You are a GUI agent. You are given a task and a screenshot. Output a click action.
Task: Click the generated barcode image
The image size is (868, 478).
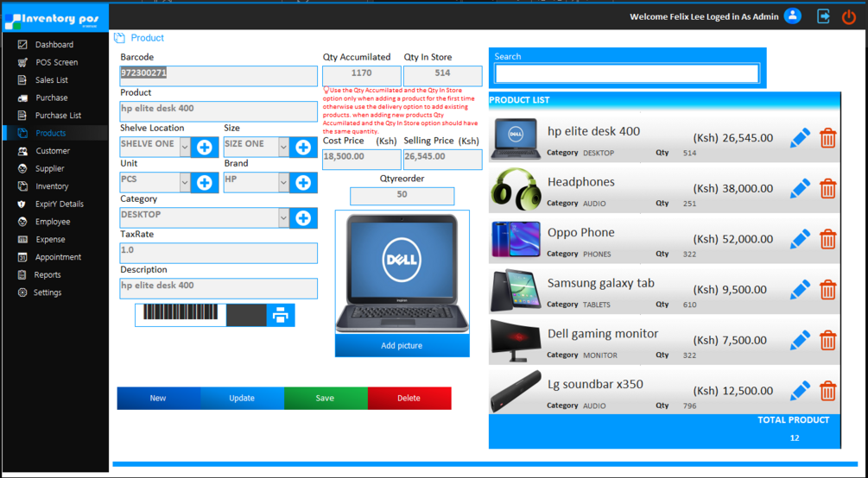tap(181, 312)
